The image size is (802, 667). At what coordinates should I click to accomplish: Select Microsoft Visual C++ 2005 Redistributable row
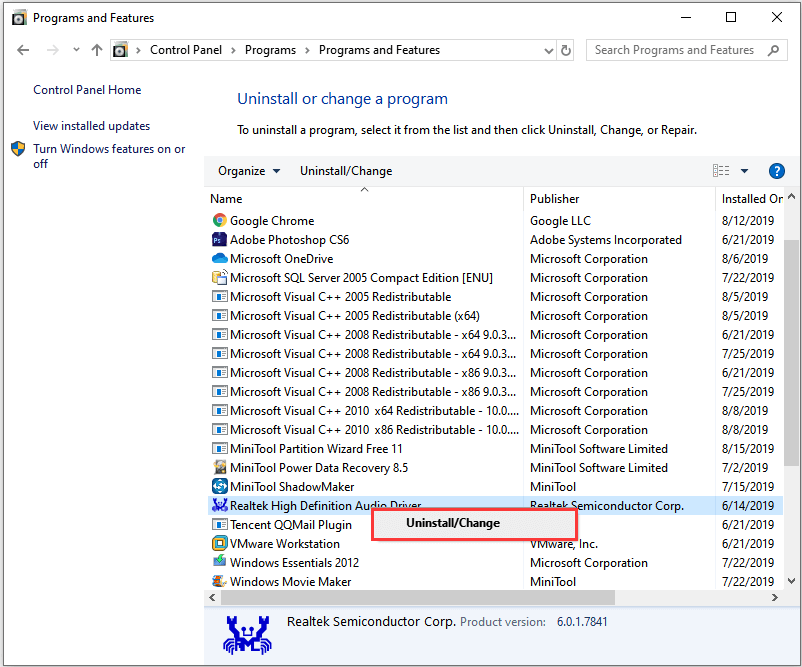coord(496,297)
